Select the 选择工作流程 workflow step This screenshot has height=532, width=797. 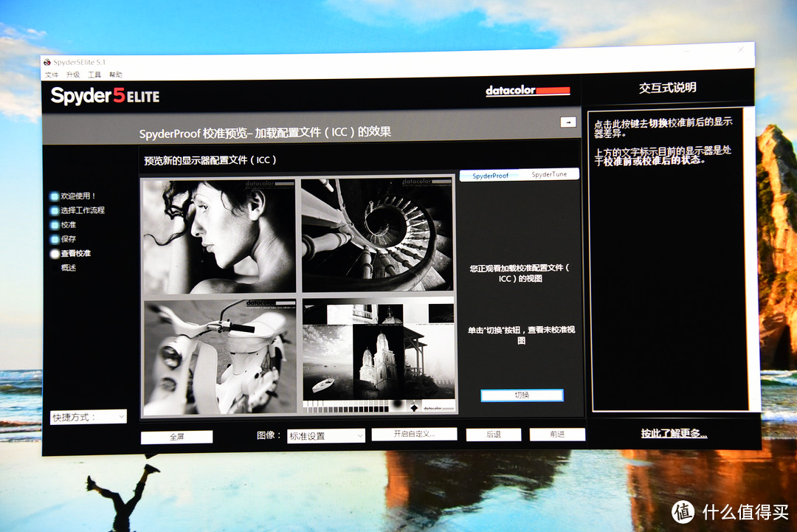(x=77, y=210)
